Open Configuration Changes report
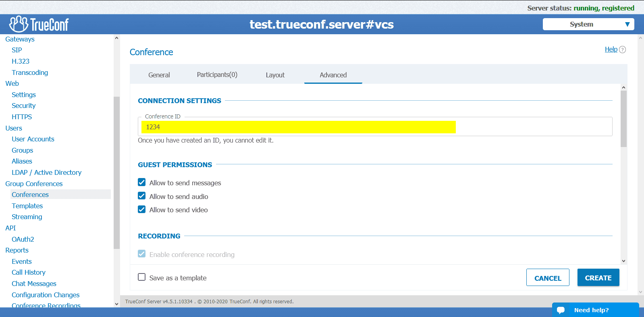 (x=46, y=295)
